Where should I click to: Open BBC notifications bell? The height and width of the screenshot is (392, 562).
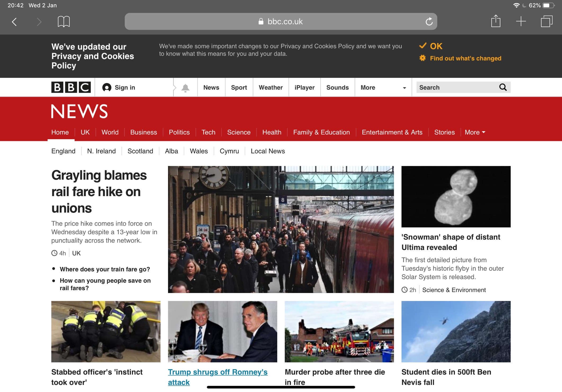point(185,88)
